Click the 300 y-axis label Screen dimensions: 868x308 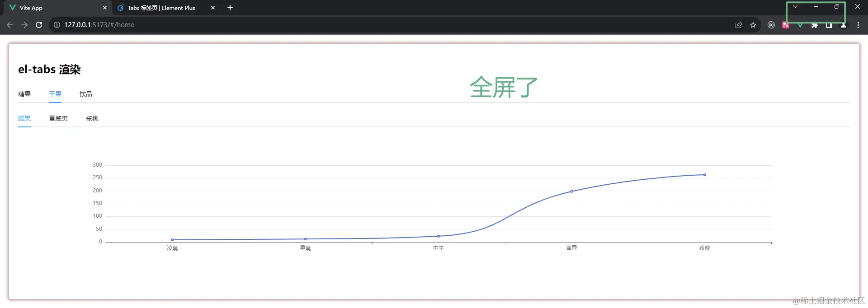coord(97,165)
